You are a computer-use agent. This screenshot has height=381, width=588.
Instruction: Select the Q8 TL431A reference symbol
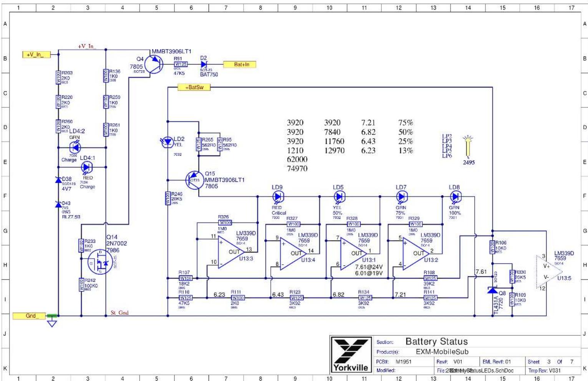[493, 290]
